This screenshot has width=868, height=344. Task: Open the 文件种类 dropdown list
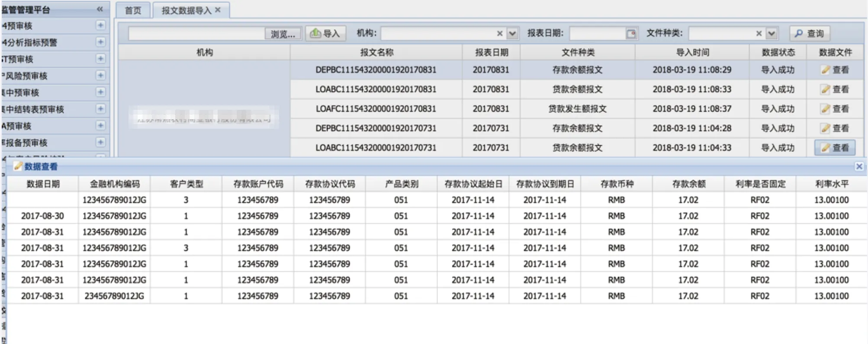point(772,34)
